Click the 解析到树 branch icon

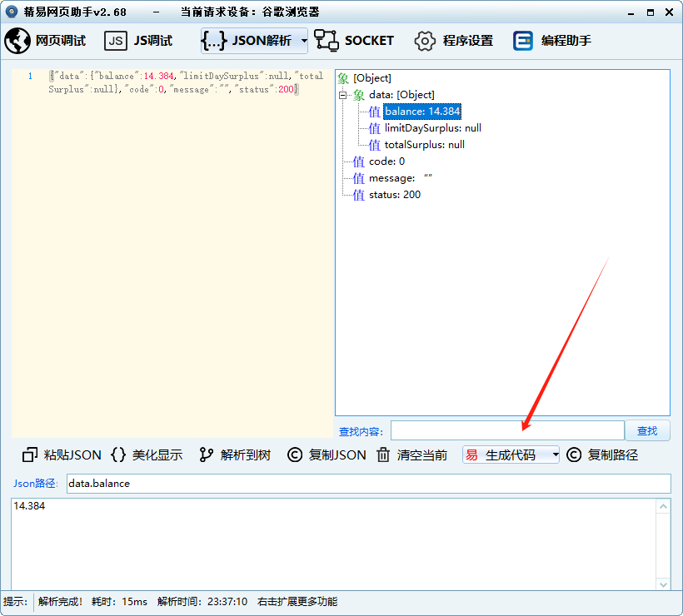point(207,455)
